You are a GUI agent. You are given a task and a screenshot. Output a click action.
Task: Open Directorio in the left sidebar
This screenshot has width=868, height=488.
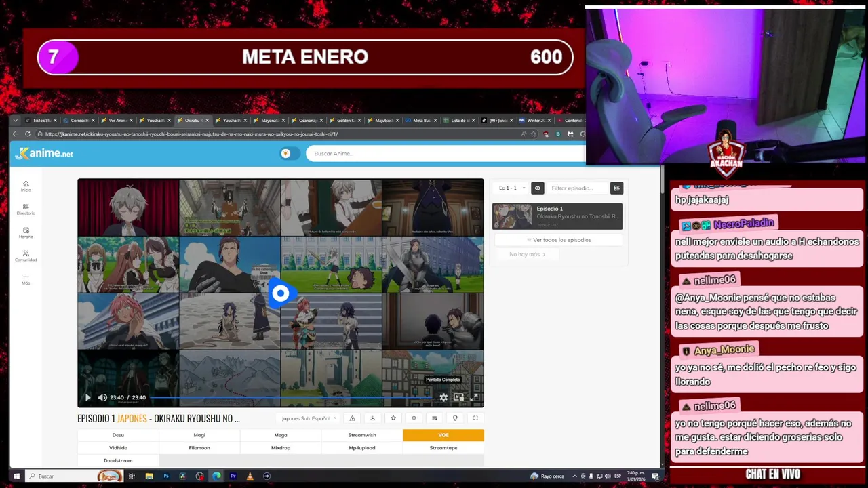(x=26, y=209)
